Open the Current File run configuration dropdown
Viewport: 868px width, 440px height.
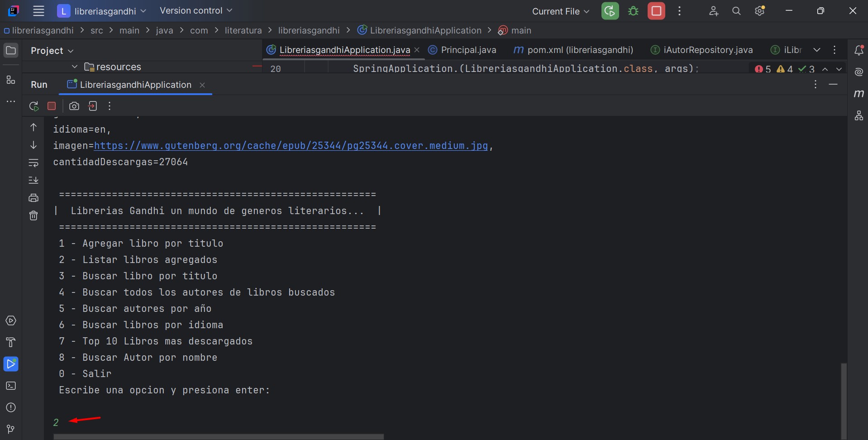(x=561, y=11)
